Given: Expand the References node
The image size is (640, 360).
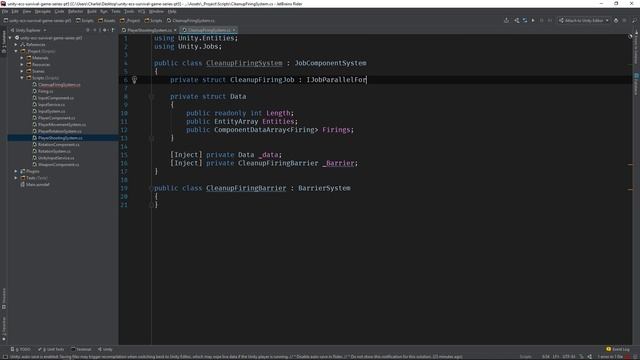Looking at the screenshot, I should point(16,44).
